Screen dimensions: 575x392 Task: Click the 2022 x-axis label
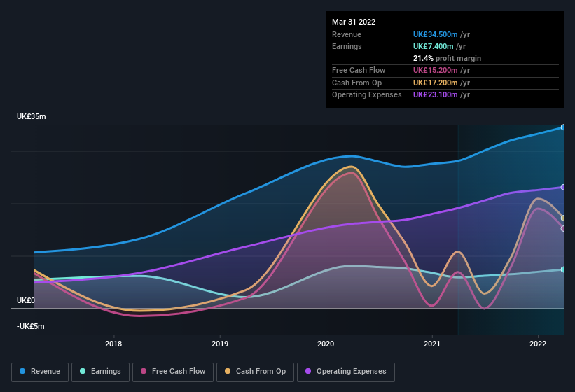pyautogui.click(x=538, y=344)
